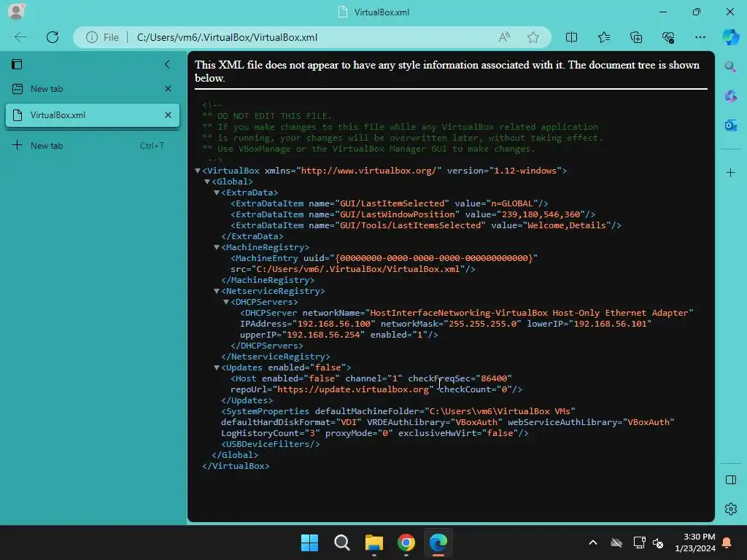Open Microsoft 365 sidebar icon
747x560 pixels.
(730, 96)
